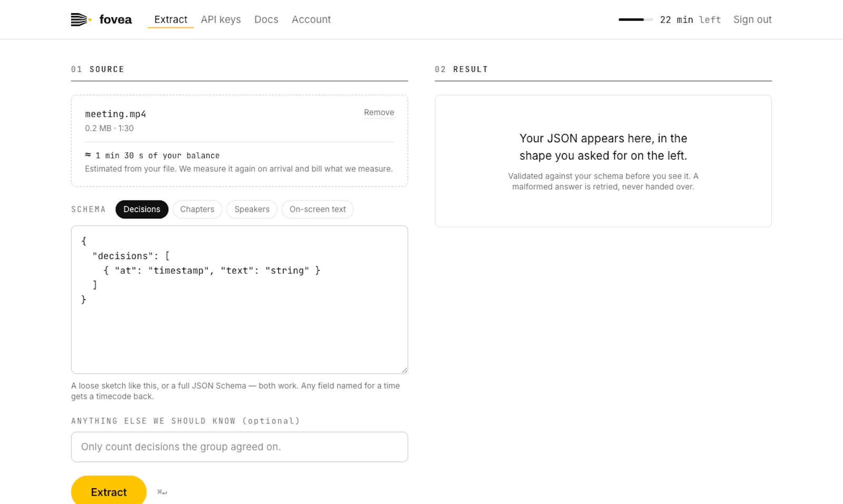
Task: Click the yellow Extract button
Action: (x=109, y=492)
